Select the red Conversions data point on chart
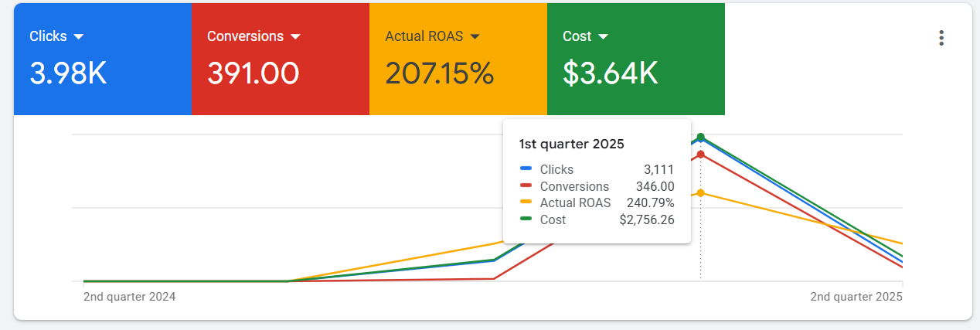The image size is (980, 330). pyautogui.click(x=701, y=155)
